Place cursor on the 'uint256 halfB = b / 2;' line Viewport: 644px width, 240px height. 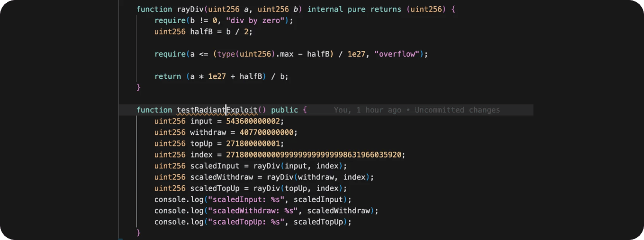point(203,32)
